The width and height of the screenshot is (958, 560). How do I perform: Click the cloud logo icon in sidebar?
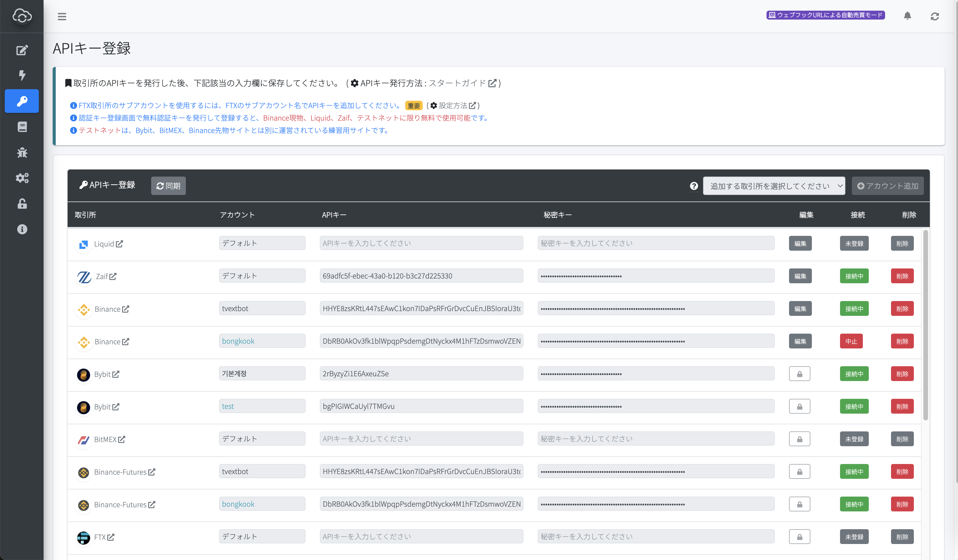(22, 16)
